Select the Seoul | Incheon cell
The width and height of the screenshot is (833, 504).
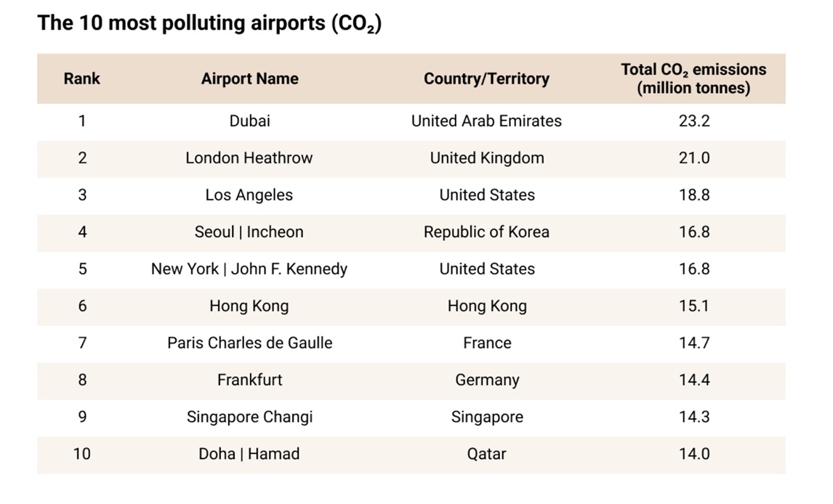tap(249, 232)
